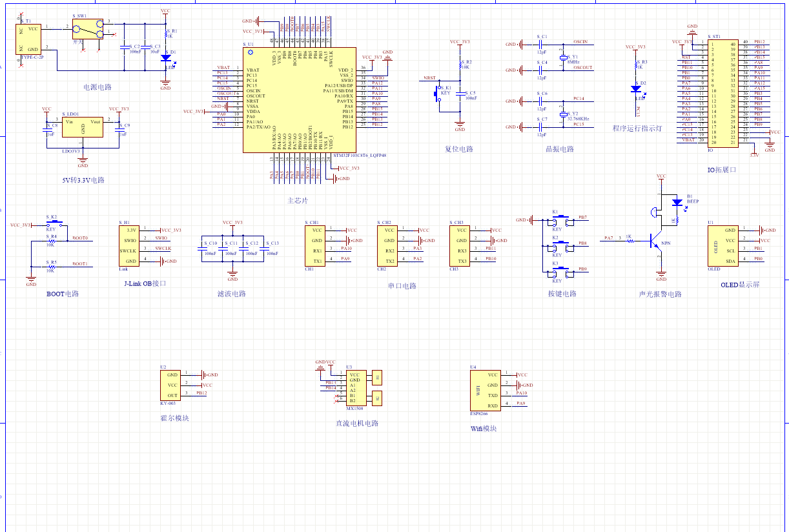Select the TYPE-C-2P connector S_T1

(29, 39)
